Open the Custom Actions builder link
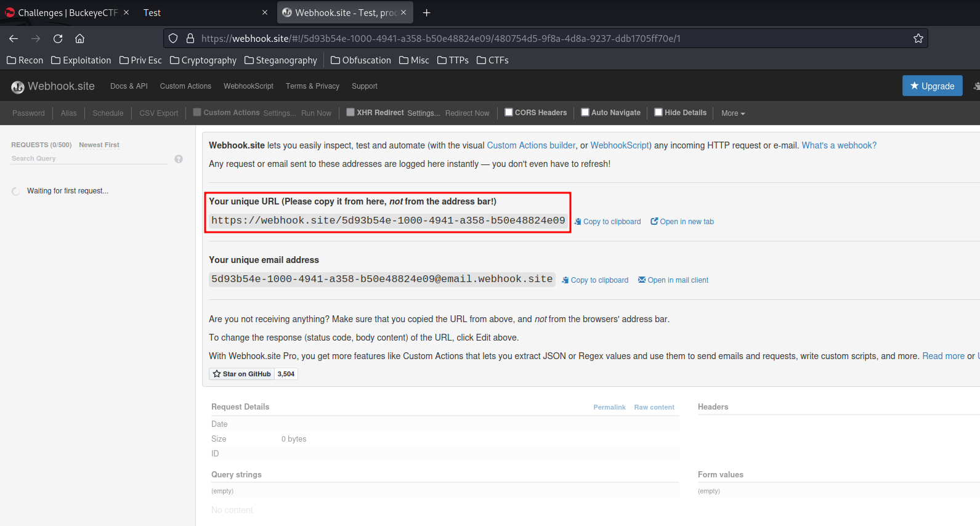This screenshot has width=980, height=526. point(532,145)
